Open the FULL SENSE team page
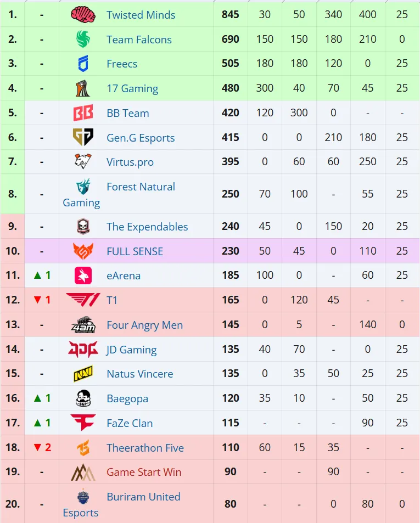This screenshot has width=420, height=523. (135, 251)
